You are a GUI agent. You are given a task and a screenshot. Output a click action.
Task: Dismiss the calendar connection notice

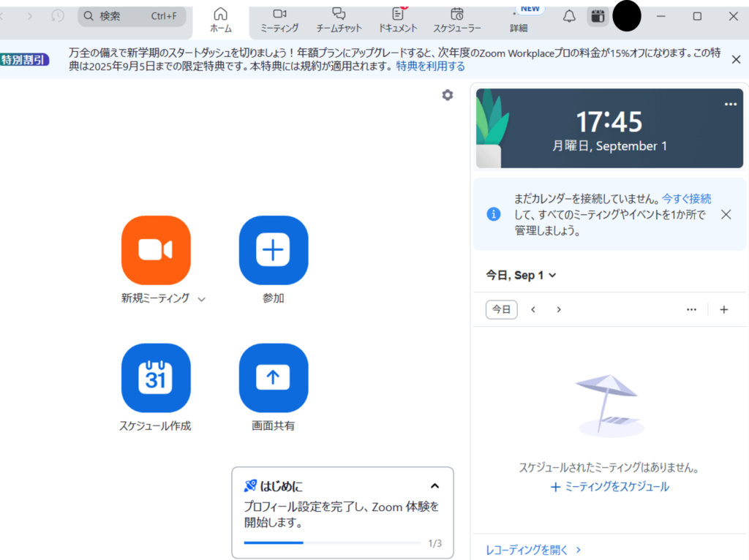click(x=726, y=214)
